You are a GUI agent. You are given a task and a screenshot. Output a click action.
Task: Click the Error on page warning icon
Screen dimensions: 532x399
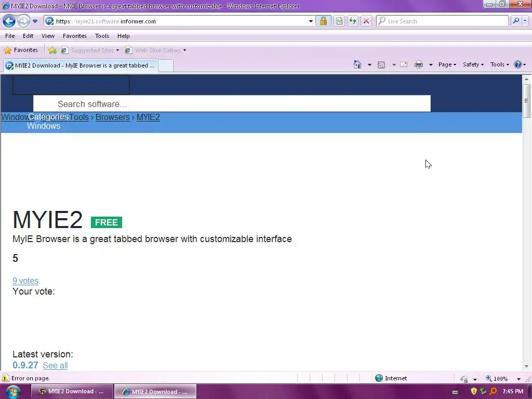5,378
